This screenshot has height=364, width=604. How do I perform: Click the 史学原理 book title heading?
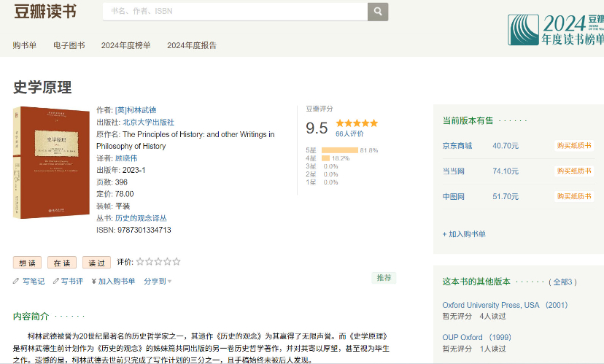(42, 88)
